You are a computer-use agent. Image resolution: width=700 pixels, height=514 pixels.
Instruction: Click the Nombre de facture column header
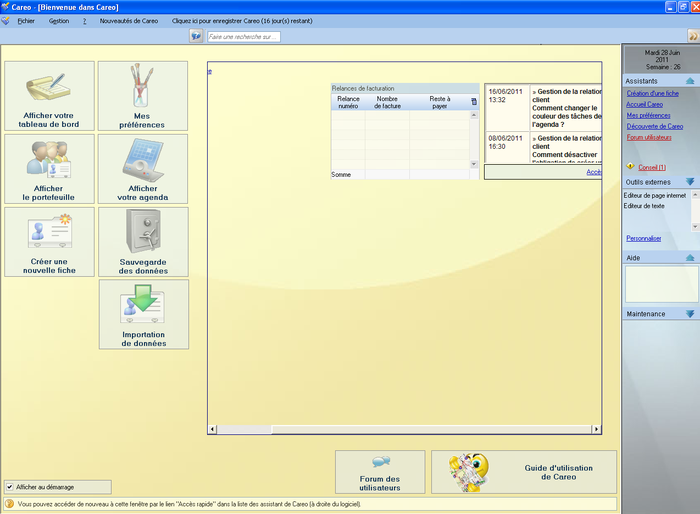tap(387, 102)
